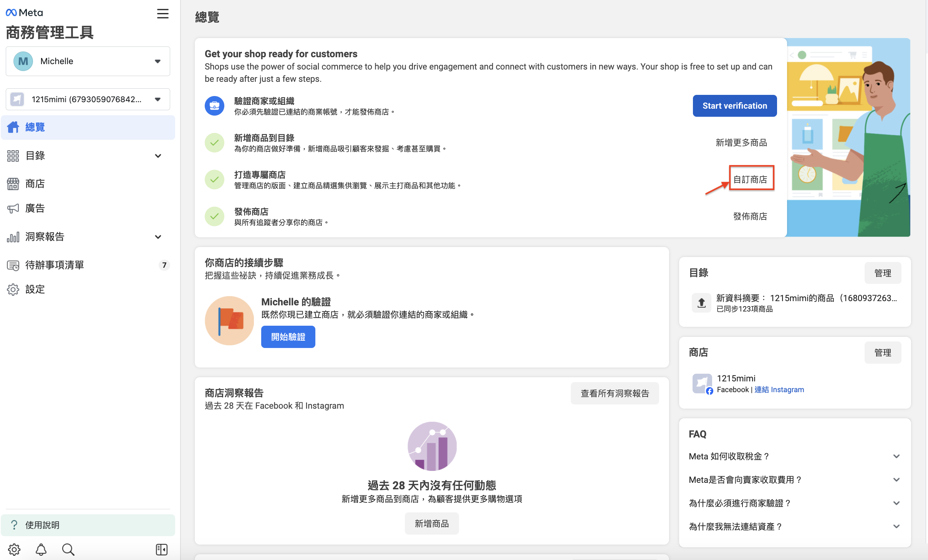
Task: Expand the 目錄 sidebar section
Action: pyautogui.click(x=158, y=156)
